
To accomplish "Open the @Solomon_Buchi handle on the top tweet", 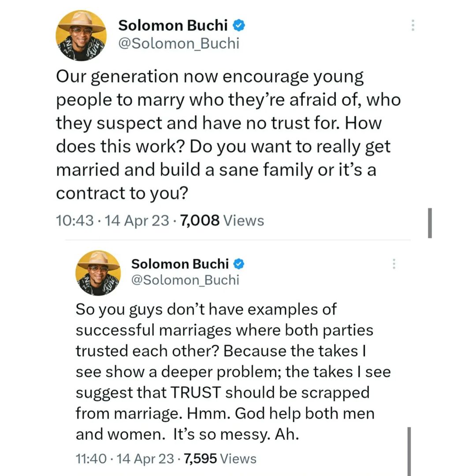I will (x=178, y=44).
